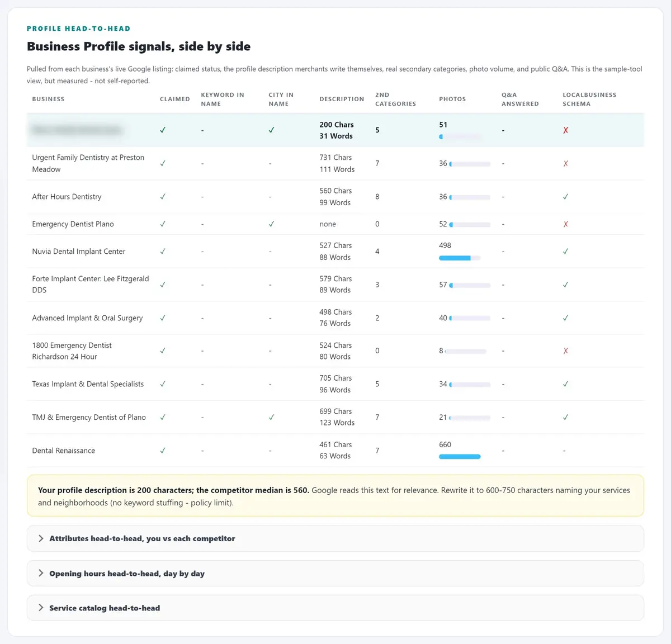Select Forte Implant Center: Lee Fitzgerald DDS
This screenshot has width=671, height=644.
click(x=91, y=285)
